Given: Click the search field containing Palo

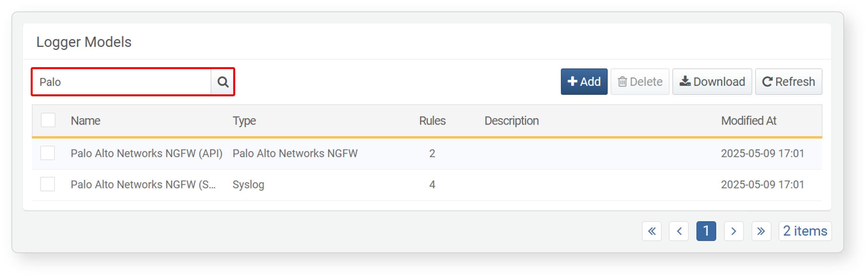Looking at the screenshot, I should coord(122,82).
